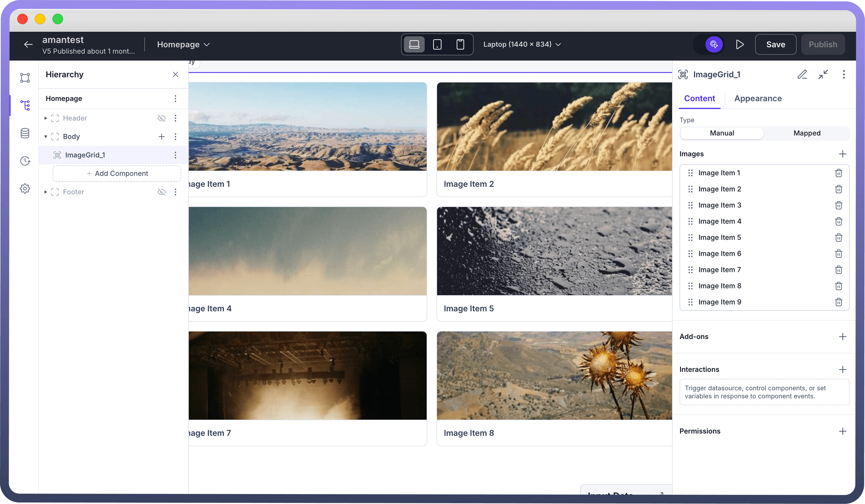
Task: Toggle Footer visibility eye icon
Action: coord(161,192)
